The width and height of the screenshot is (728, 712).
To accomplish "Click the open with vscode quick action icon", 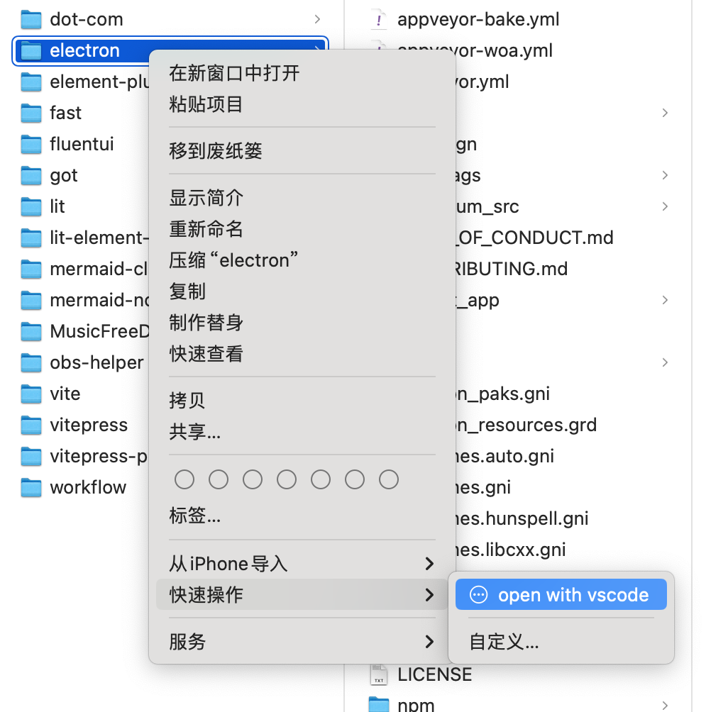I will (479, 594).
